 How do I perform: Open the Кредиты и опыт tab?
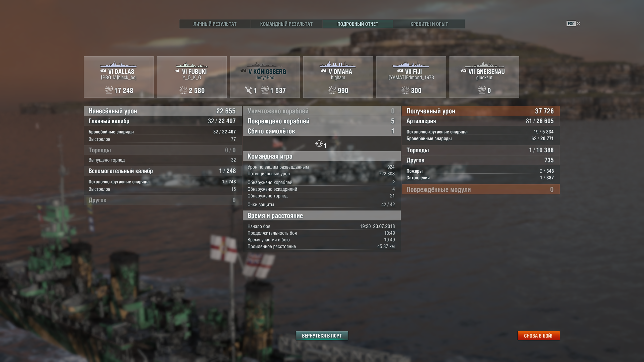[429, 24]
